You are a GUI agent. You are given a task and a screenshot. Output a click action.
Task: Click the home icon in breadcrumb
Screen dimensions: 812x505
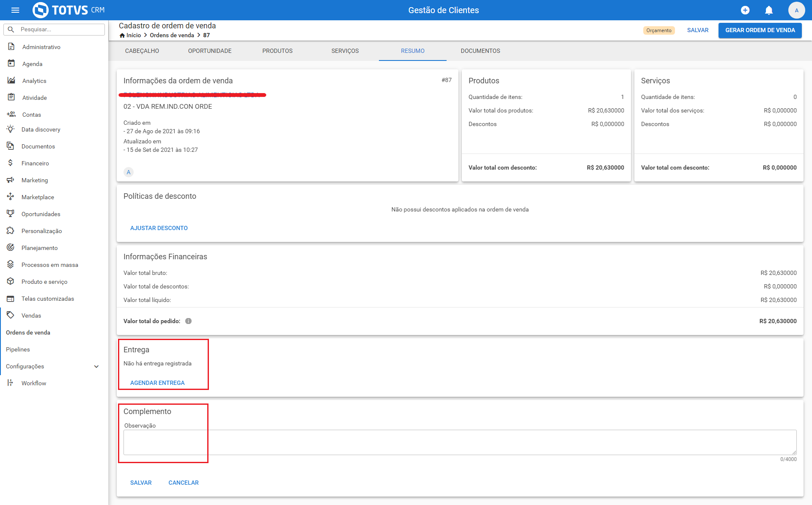[122, 35]
